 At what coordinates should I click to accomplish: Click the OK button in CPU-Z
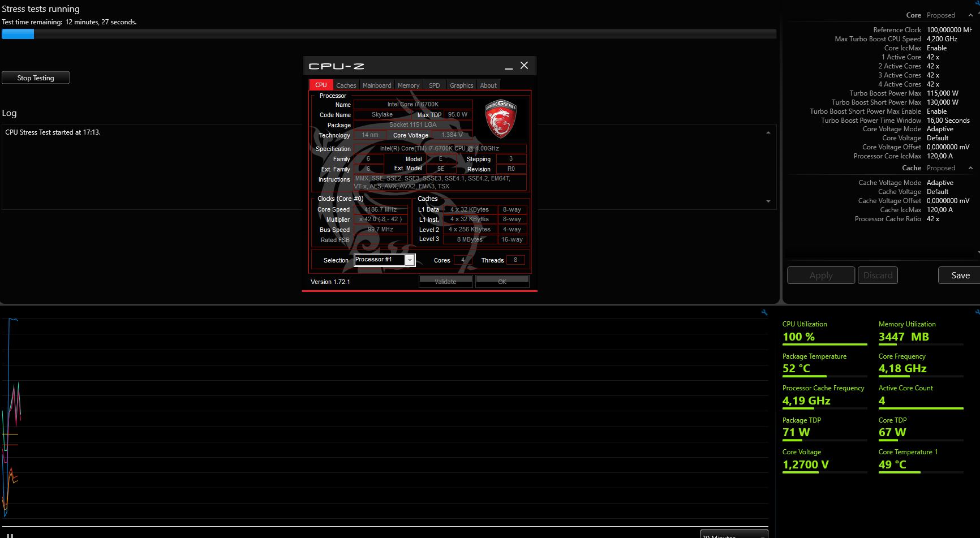point(502,281)
